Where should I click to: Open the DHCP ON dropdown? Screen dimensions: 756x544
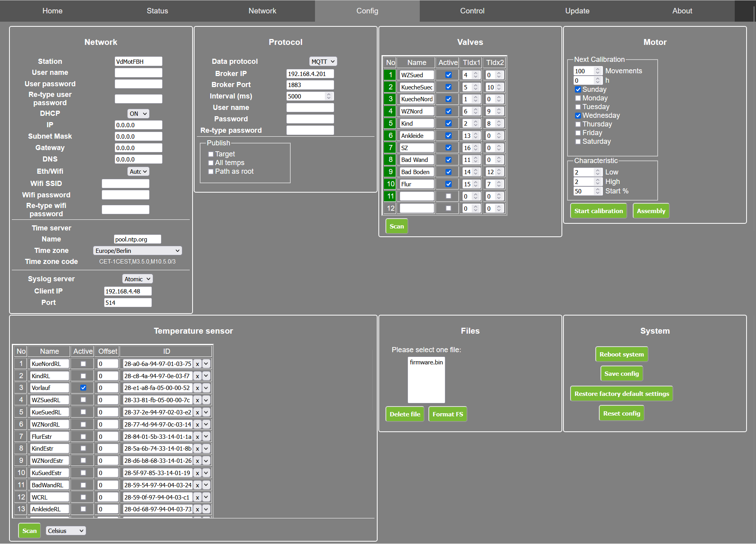138,114
